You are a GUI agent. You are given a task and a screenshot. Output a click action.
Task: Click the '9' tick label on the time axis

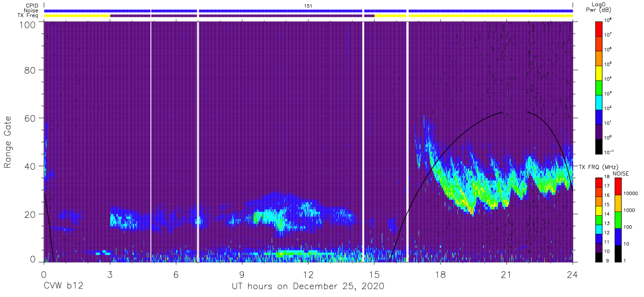pyautogui.click(x=242, y=274)
